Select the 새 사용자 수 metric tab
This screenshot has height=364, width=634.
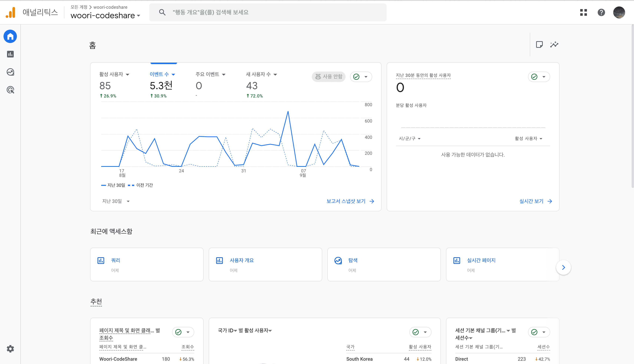[x=261, y=74]
